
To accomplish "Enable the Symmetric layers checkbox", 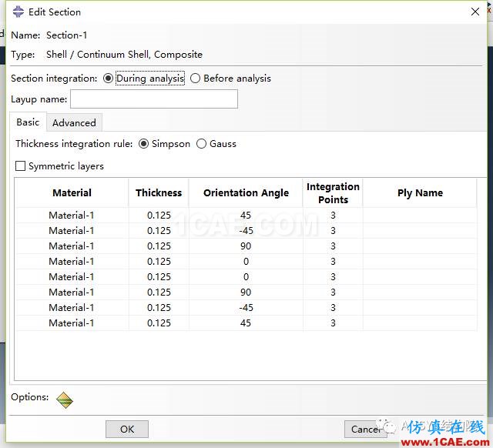I will pyautogui.click(x=21, y=165).
